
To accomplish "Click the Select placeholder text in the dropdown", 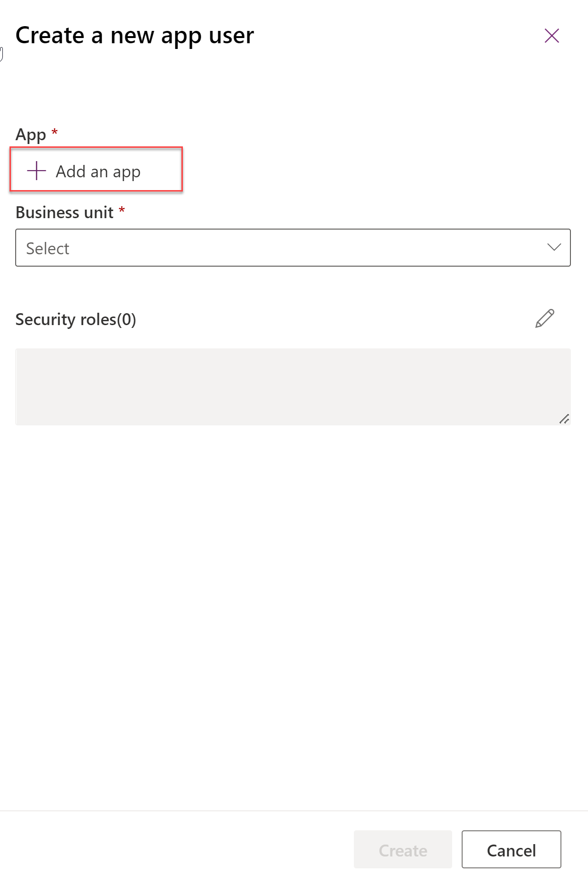I will 47,249.
